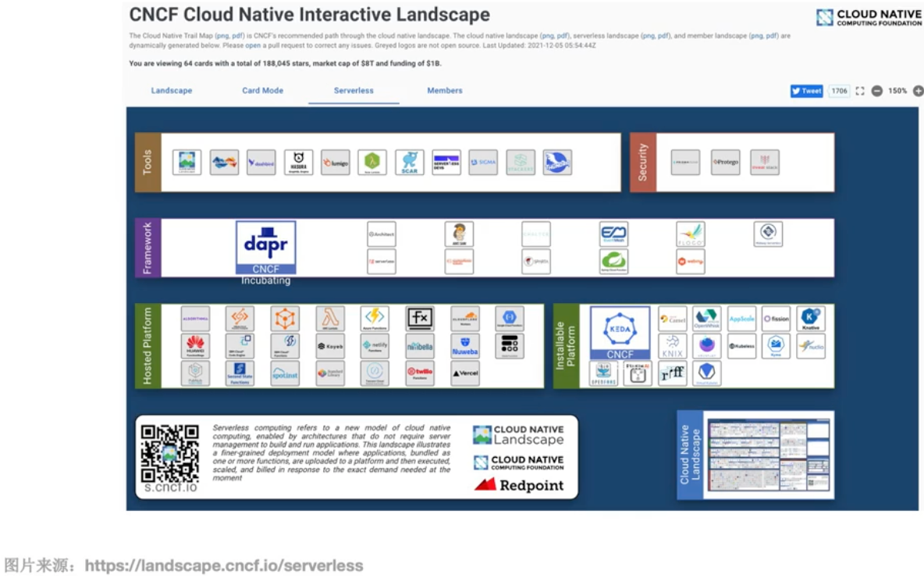Click the Lumigo logo in Tools
Screen dimensions: 924x578
tap(336, 162)
